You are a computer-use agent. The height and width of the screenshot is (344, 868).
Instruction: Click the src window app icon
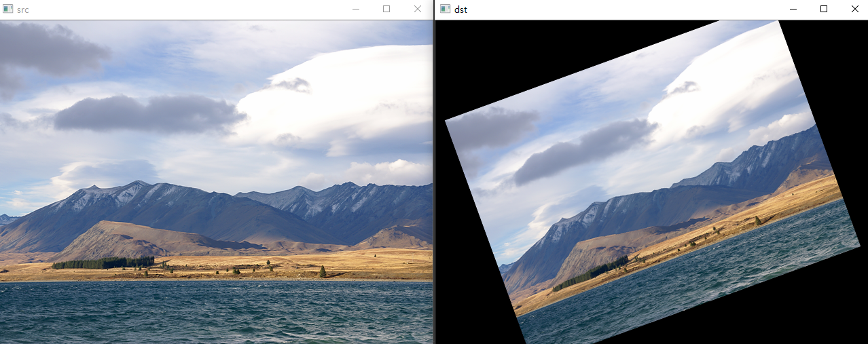(8, 9)
